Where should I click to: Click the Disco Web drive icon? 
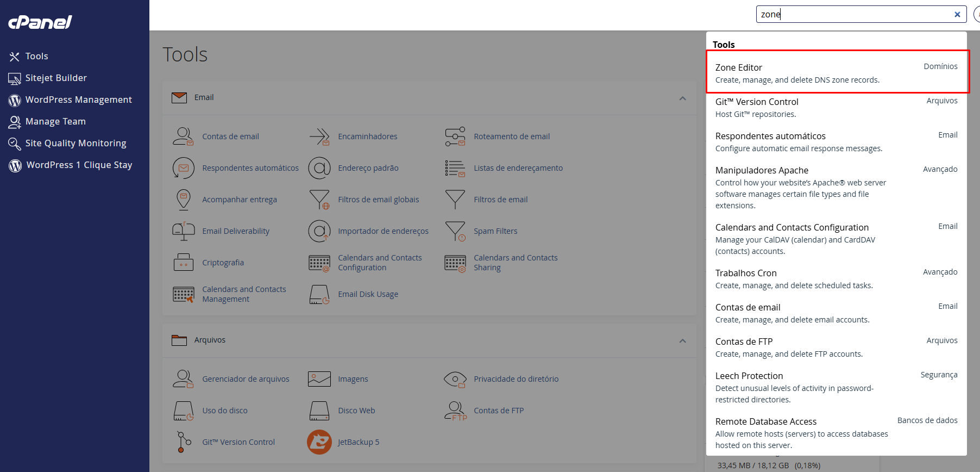319,411
